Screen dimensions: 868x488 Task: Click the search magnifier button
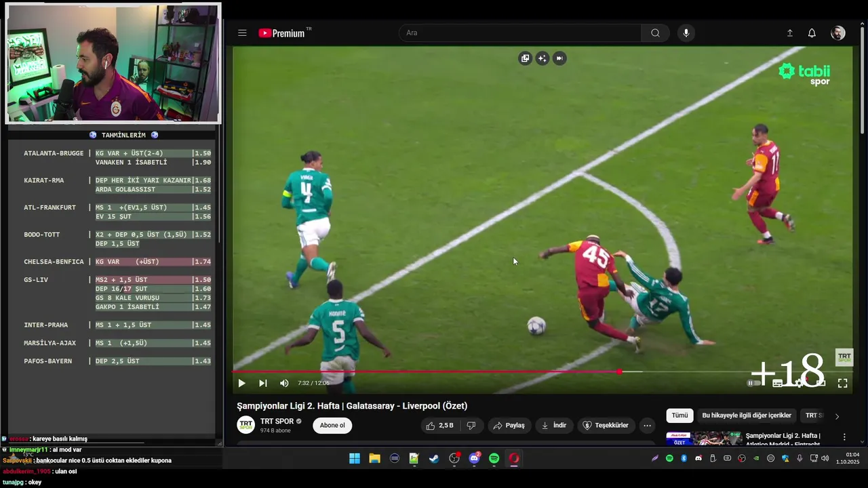coord(655,33)
